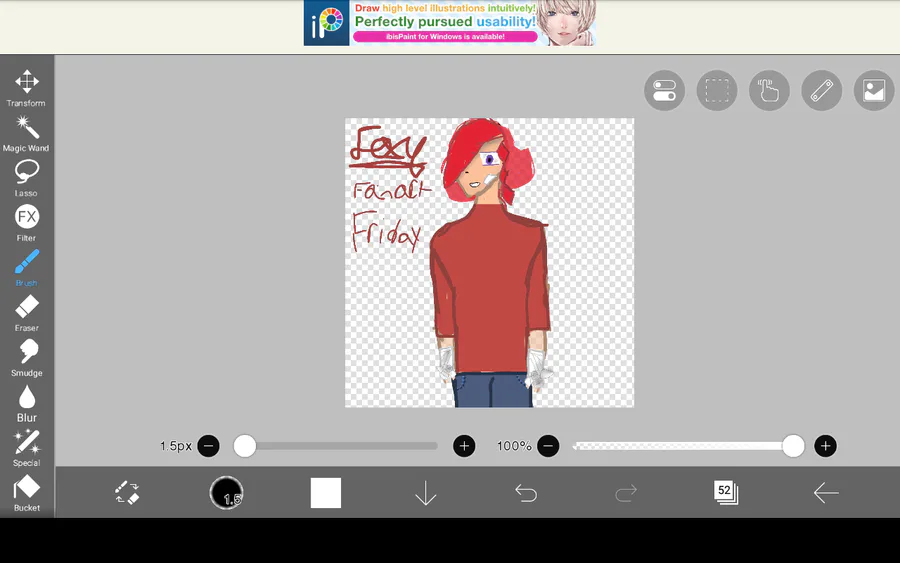Open the ruler tool
The height and width of the screenshot is (563, 900).
pyautogui.click(x=821, y=91)
